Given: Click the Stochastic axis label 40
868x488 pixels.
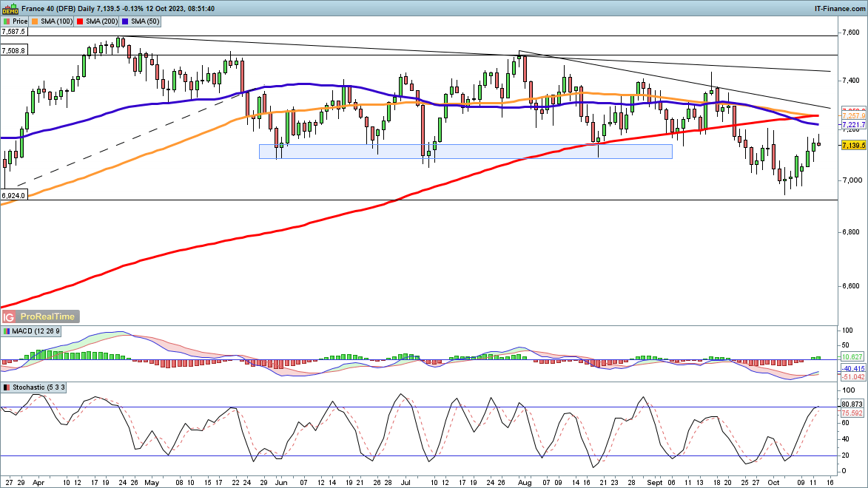Looking at the screenshot, I should click(846, 439).
